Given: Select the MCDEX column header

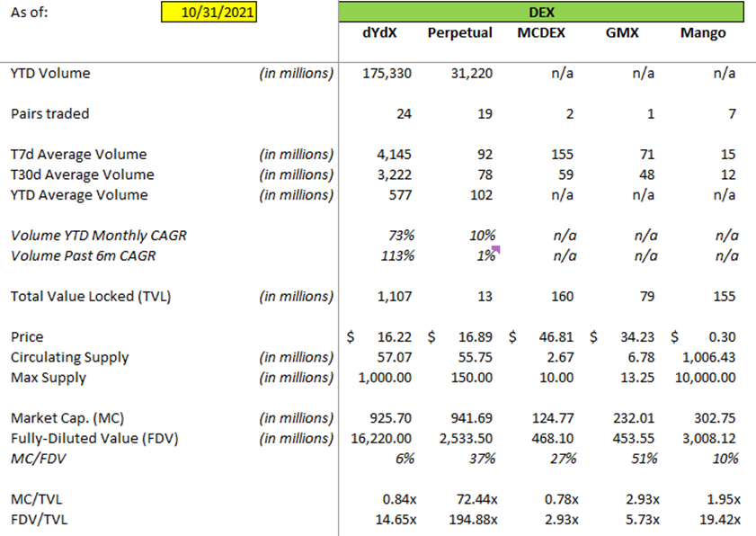Looking at the screenshot, I should click(541, 32).
